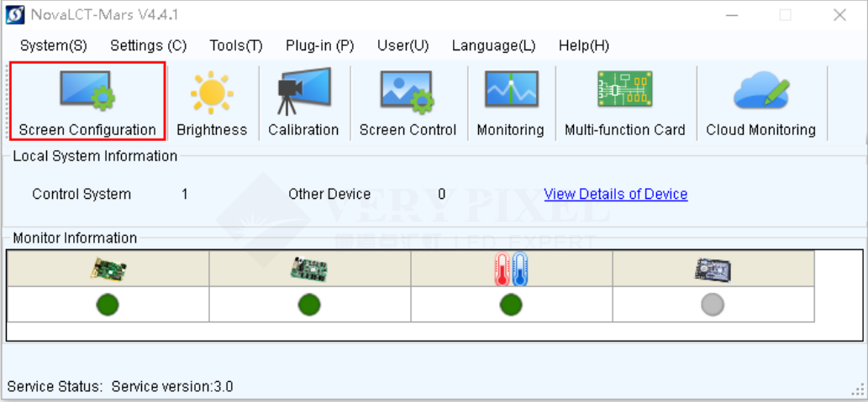Viewport: 868px width, 402px height.
Task: Click the window resize grip in the corner
Action: 857,389
